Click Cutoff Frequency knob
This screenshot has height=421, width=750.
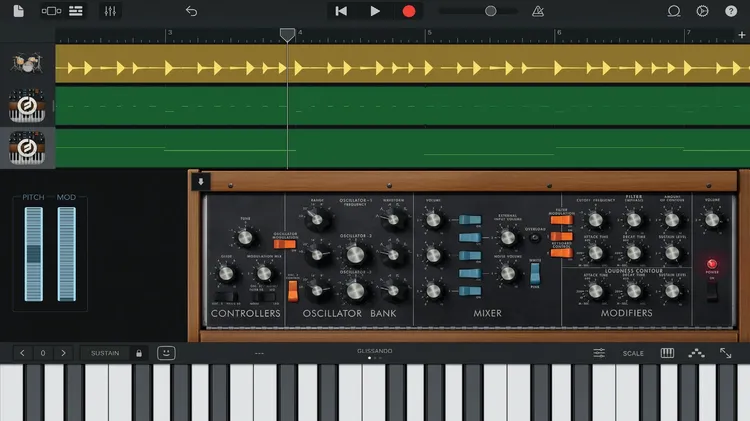coord(596,220)
